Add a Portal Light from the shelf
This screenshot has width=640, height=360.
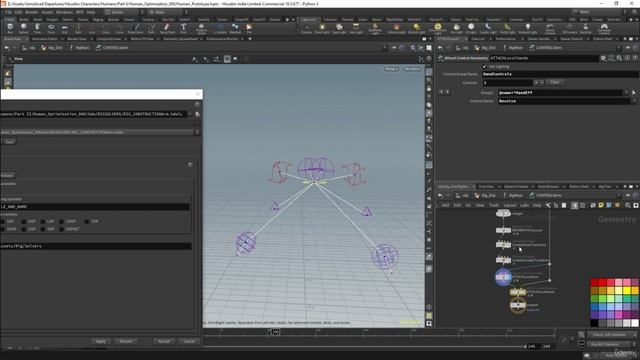(507, 29)
